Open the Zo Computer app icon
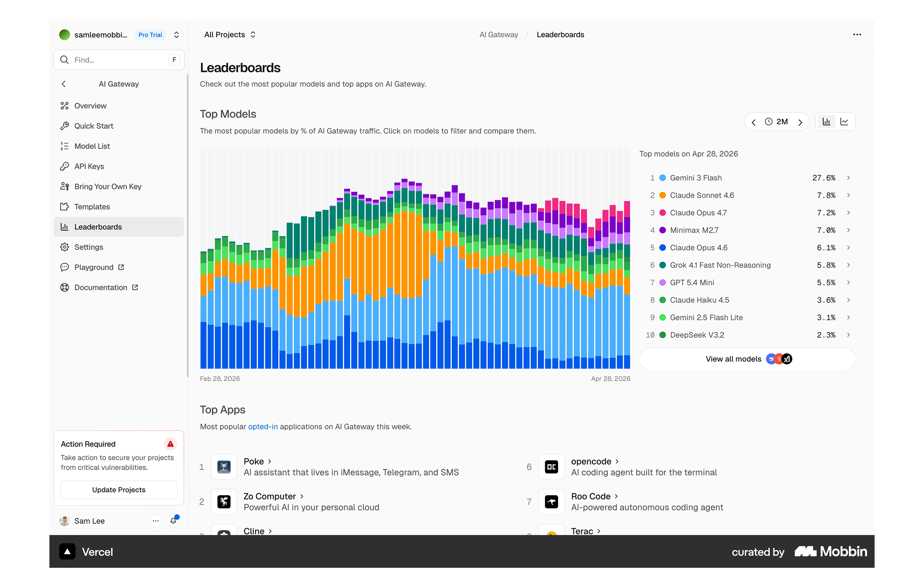This screenshot has width=924, height=588. 224,502
